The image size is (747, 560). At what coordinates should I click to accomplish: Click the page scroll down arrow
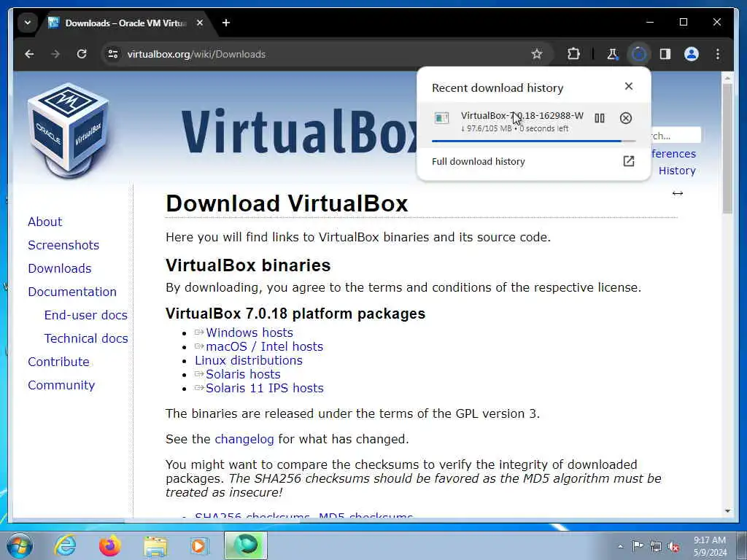[727, 511]
